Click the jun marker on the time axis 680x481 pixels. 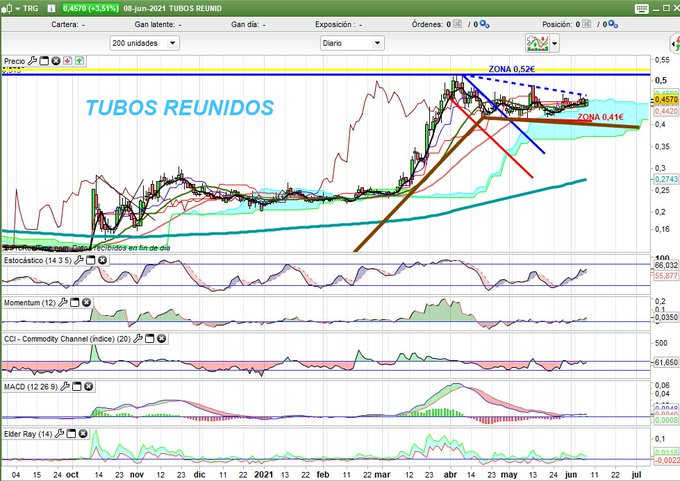point(571,474)
